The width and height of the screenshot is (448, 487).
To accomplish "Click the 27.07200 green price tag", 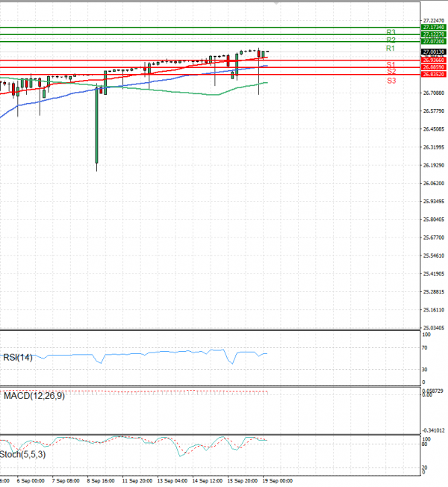I will [433, 41].
